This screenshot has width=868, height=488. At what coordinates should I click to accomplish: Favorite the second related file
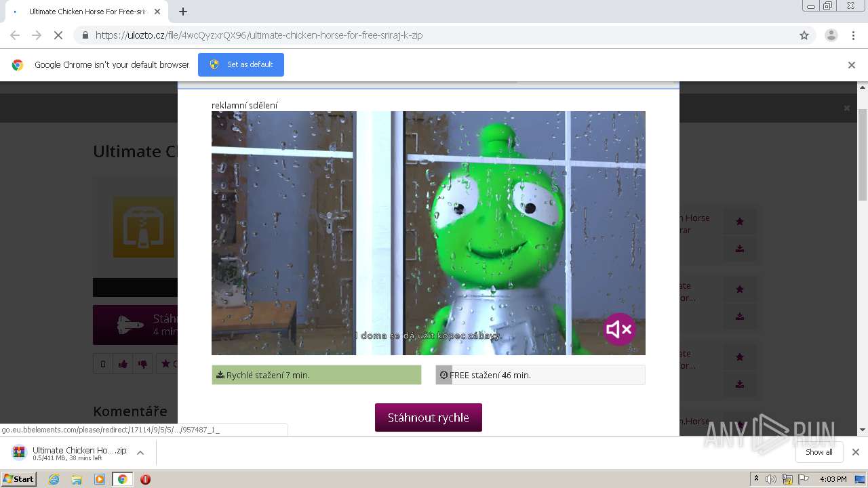(740, 289)
